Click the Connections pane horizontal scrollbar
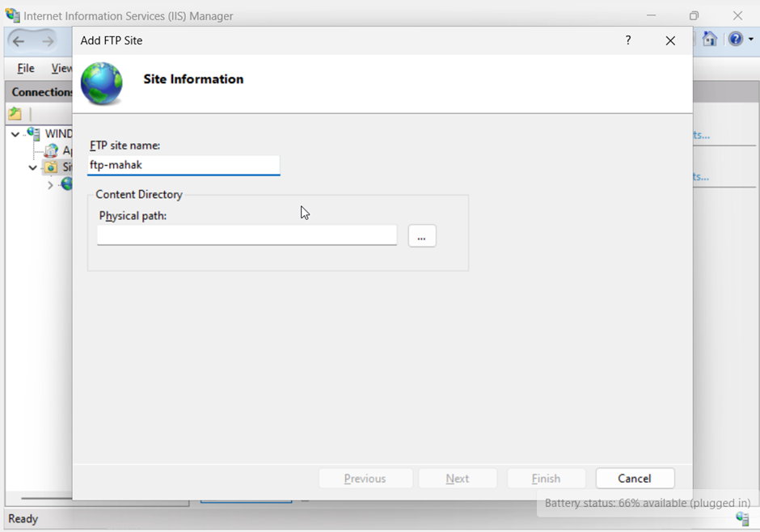 [x=46, y=497]
